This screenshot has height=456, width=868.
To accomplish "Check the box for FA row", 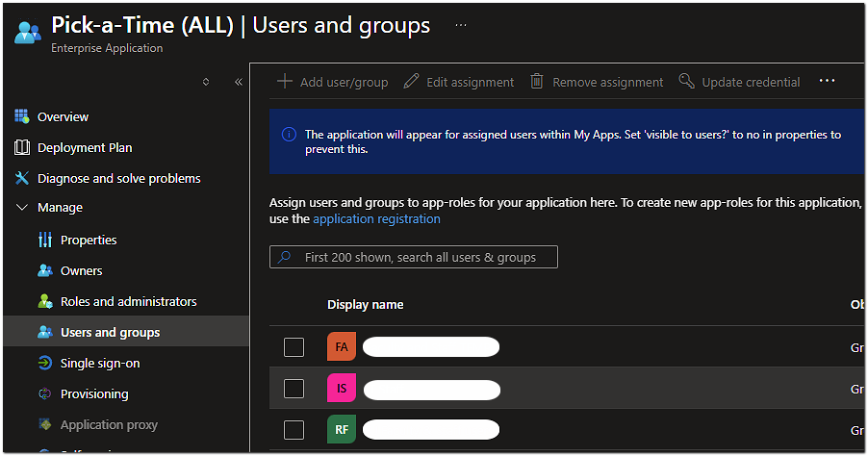I will tap(294, 347).
